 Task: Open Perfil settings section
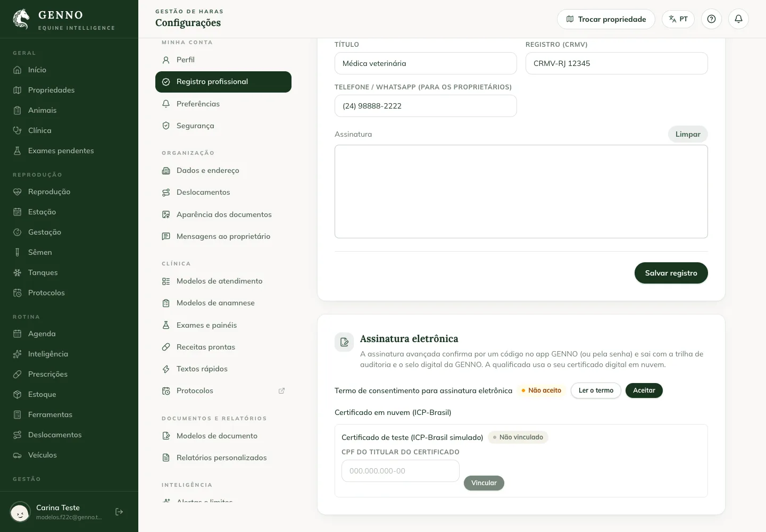click(223, 60)
